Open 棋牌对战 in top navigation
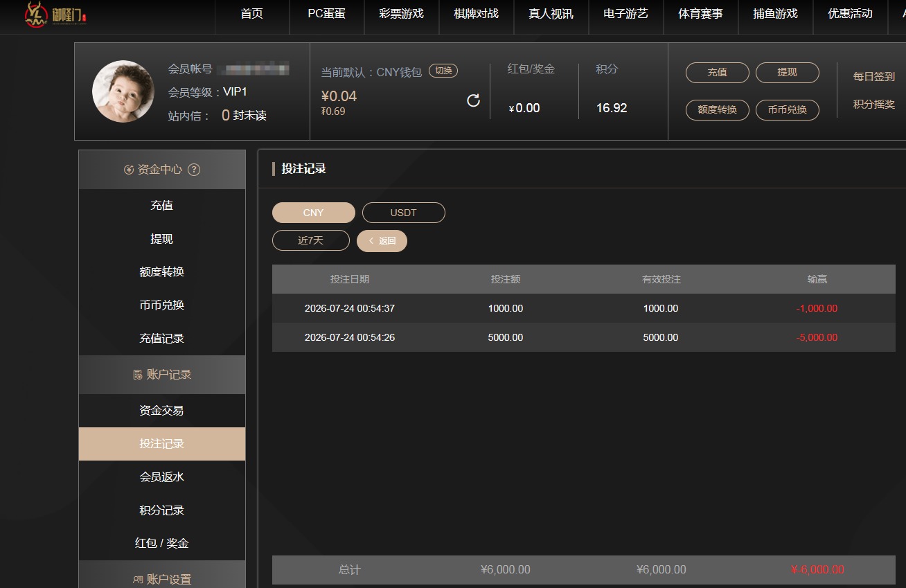Screen dimensions: 906x588 [477, 14]
